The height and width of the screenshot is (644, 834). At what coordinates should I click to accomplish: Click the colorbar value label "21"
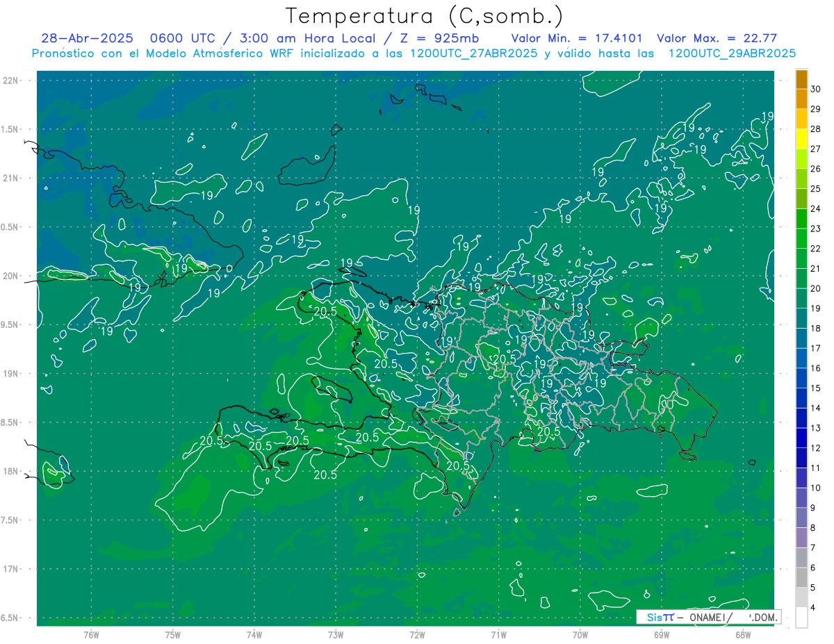[x=815, y=268]
